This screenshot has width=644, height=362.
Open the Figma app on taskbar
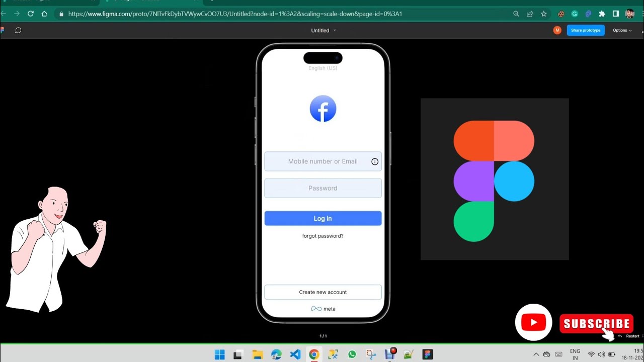(428, 354)
